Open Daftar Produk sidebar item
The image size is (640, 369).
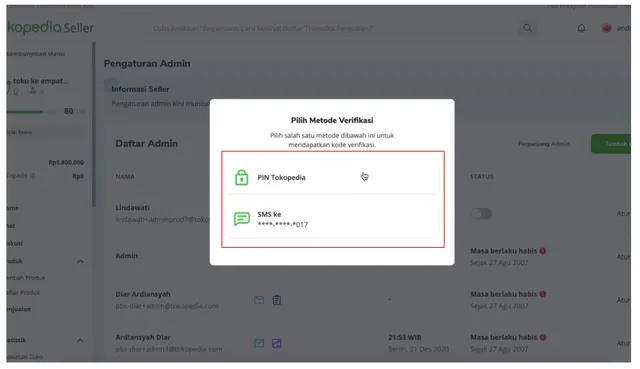click(x=24, y=292)
